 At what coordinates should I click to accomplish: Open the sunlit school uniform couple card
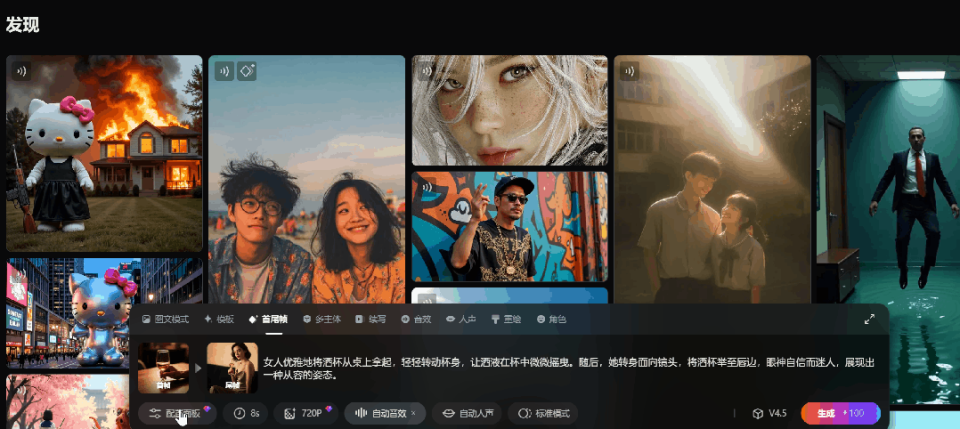click(712, 179)
